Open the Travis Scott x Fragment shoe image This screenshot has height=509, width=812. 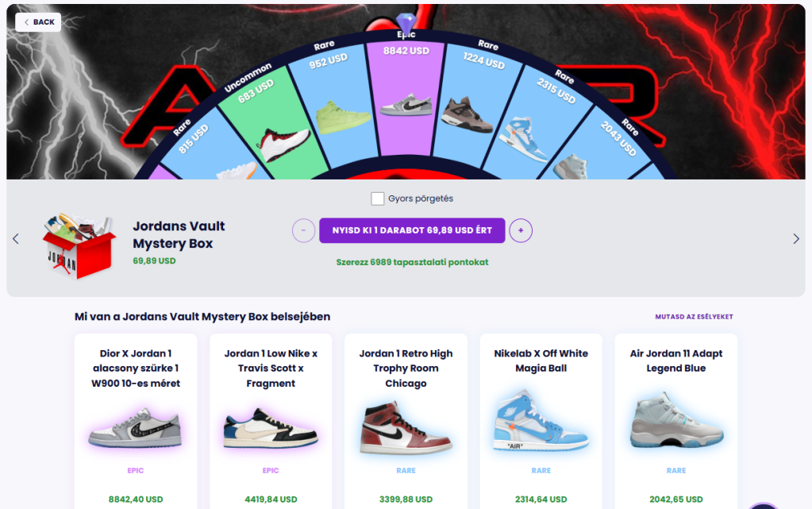tap(271, 428)
